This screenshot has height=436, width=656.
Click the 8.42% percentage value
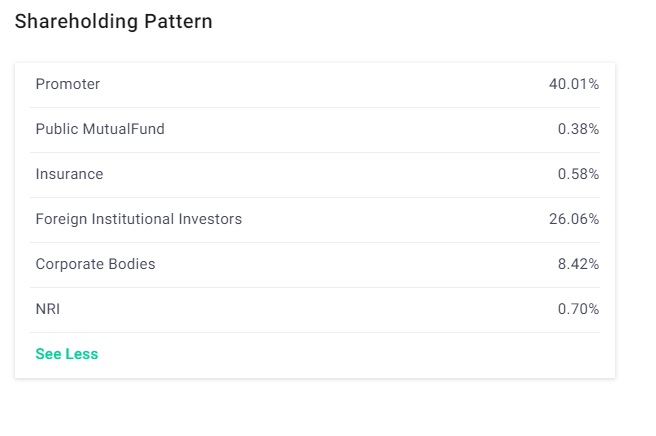point(578,264)
